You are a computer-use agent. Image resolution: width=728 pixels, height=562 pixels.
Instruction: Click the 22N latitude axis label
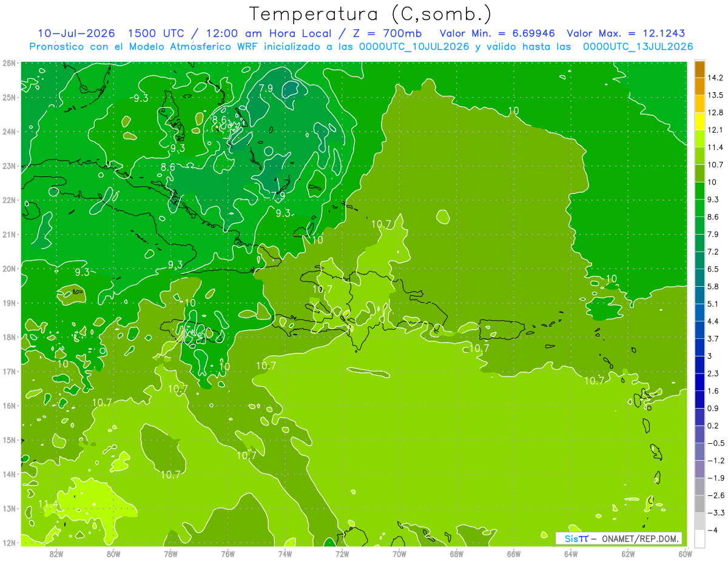[x=9, y=200]
